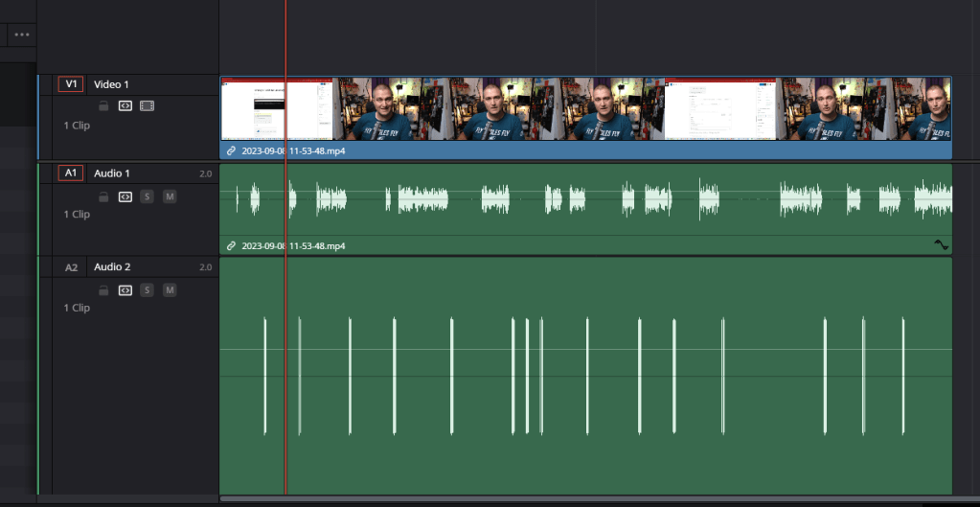Click the '1 Clip' label under Video 1

[77, 126]
